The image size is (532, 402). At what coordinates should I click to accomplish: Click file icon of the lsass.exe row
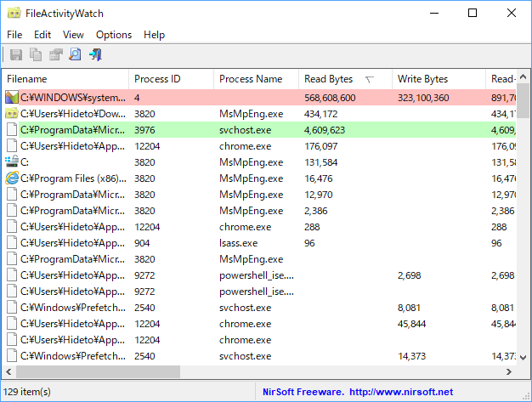[12, 242]
